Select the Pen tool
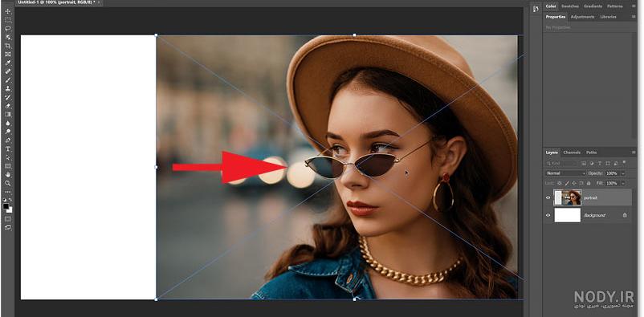The width and height of the screenshot is (644, 317). click(x=8, y=140)
